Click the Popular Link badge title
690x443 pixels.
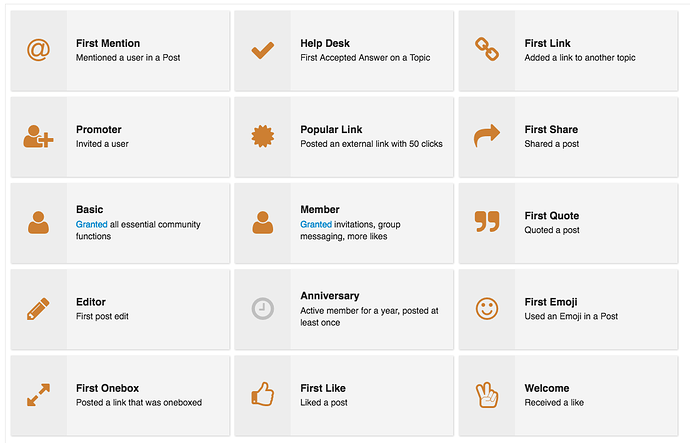pyautogui.click(x=331, y=129)
